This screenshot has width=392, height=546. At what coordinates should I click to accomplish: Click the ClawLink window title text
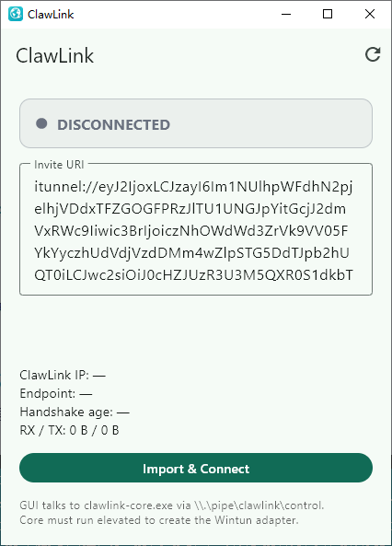(x=51, y=15)
